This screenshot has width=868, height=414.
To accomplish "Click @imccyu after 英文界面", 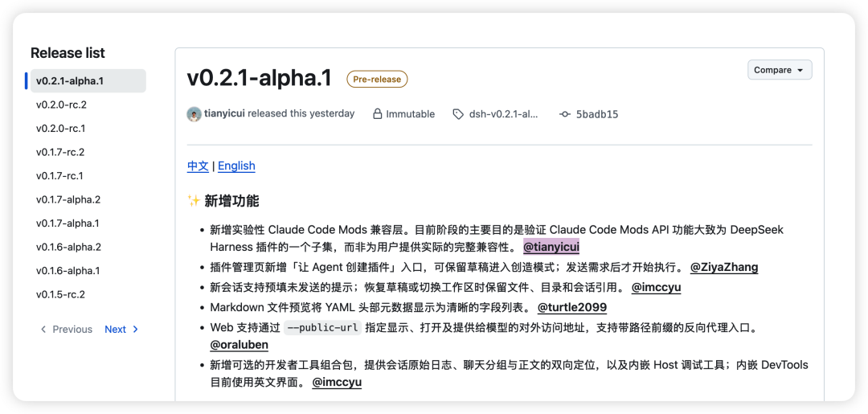I will tap(337, 383).
